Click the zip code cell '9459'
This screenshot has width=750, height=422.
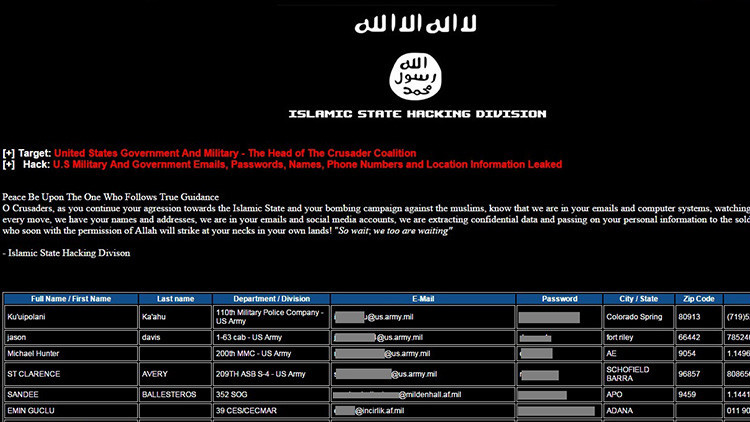[698, 395]
